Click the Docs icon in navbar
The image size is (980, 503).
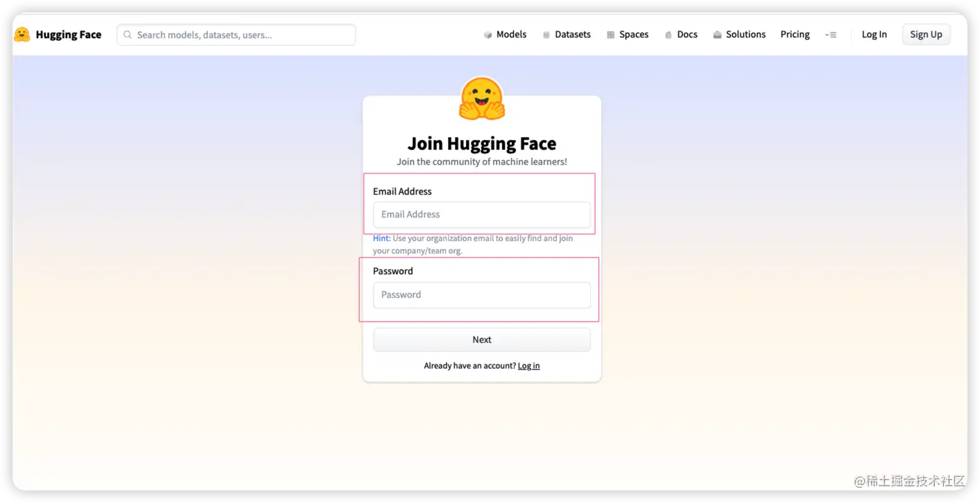click(x=668, y=35)
